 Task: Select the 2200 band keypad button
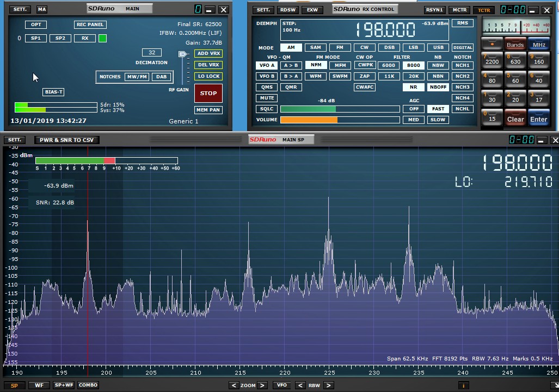492,60
